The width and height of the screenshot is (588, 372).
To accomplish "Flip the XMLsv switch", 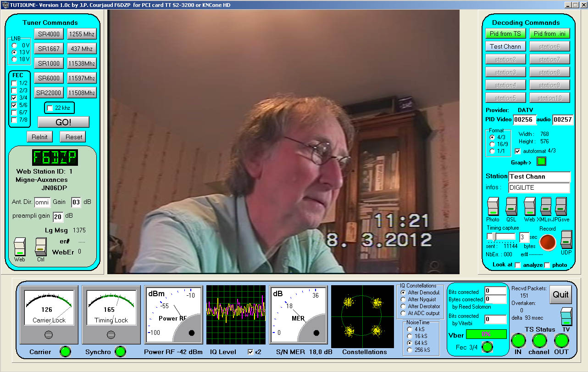I will point(546,206).
